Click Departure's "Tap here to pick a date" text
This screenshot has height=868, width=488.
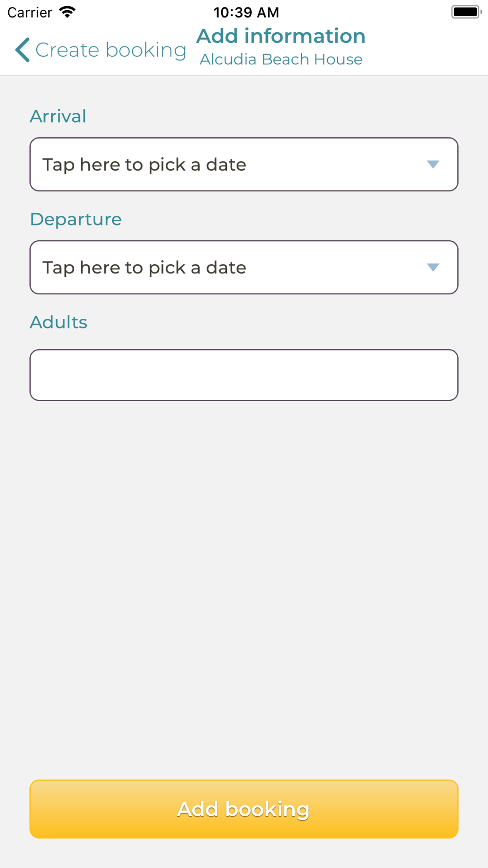coord(144,268)
